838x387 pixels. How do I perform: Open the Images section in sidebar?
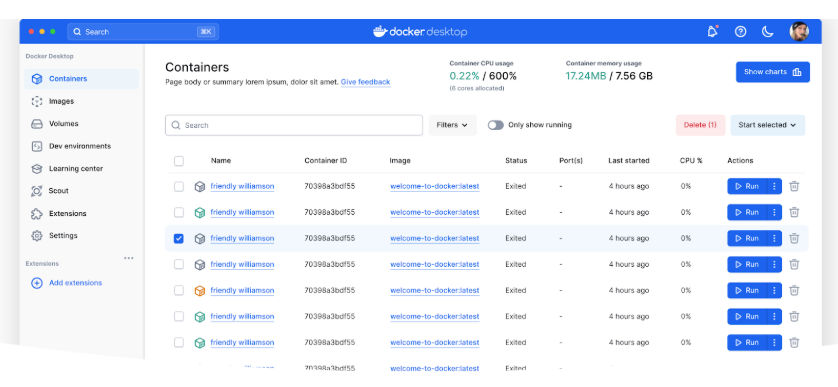pyautogui.click(x=61, y=101)
